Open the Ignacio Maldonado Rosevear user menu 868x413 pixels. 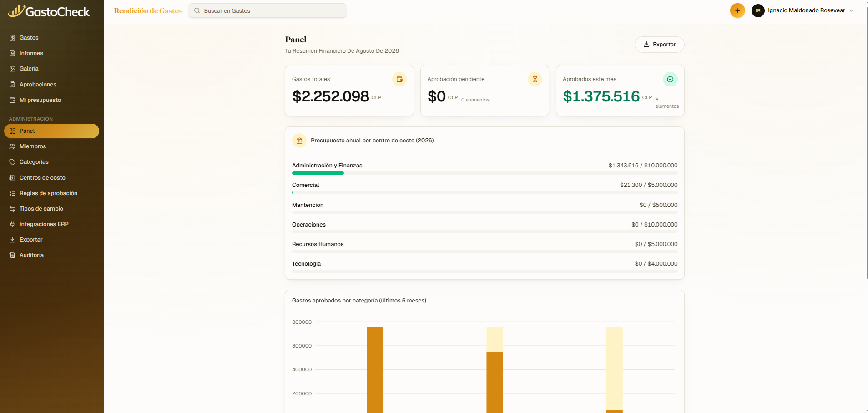click(x=803, y=10)
